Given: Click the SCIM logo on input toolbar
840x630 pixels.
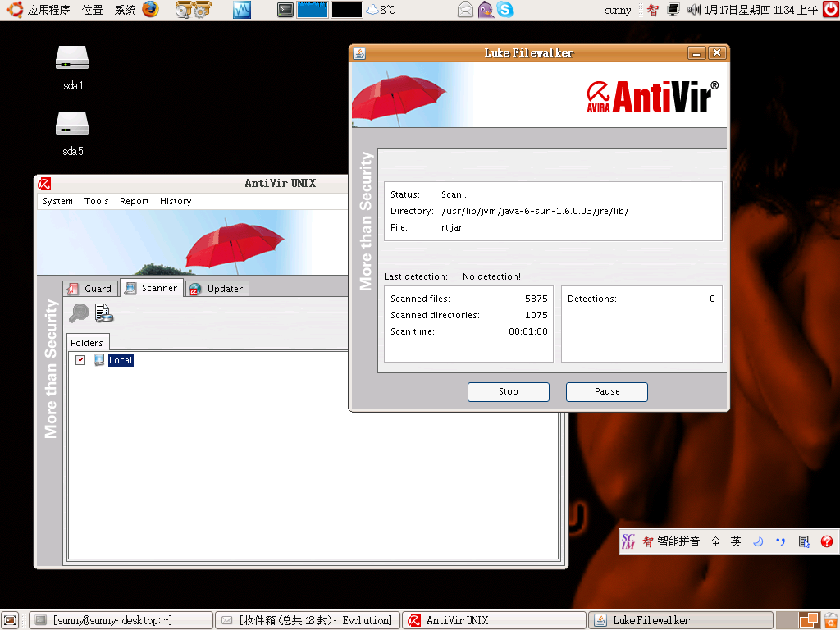Looking at the screenshot, I should [628, 541].
